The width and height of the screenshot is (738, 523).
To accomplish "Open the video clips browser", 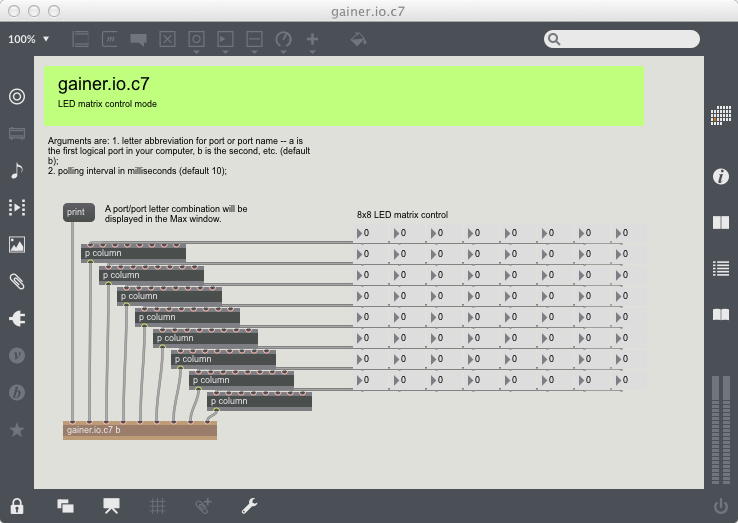I will click(x=17, y=208).
